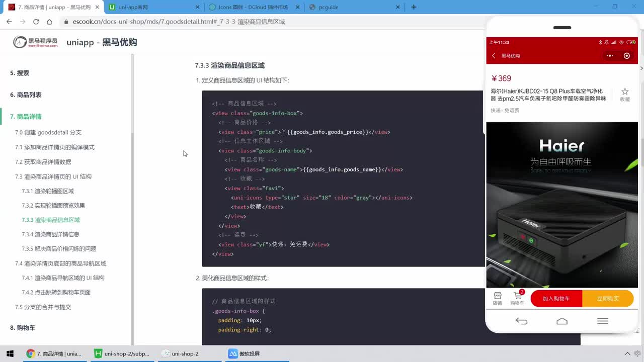Switch to Chrome taskbar item 7. 商品详情

coord(54,353)
